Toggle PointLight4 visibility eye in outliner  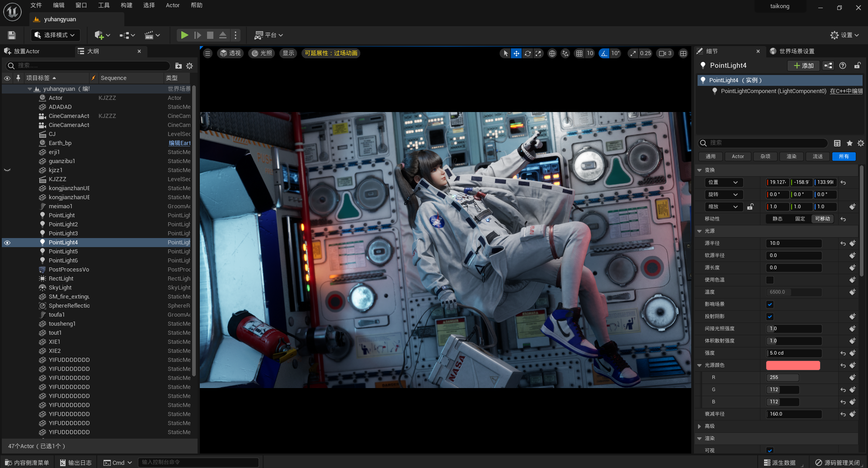click(7, 243)
